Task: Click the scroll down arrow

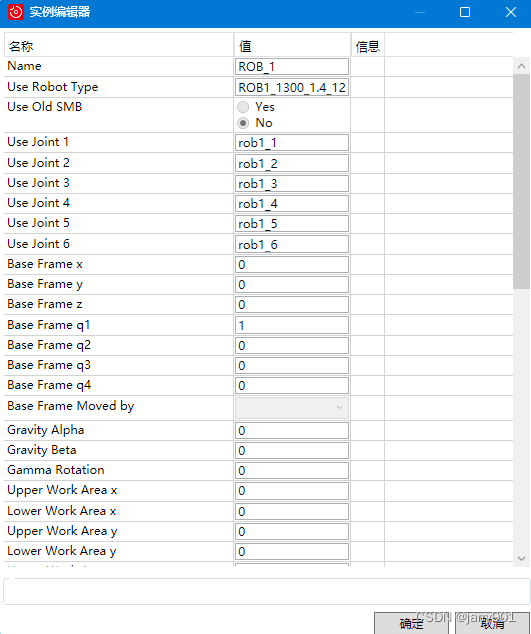Action: point(521,558)
